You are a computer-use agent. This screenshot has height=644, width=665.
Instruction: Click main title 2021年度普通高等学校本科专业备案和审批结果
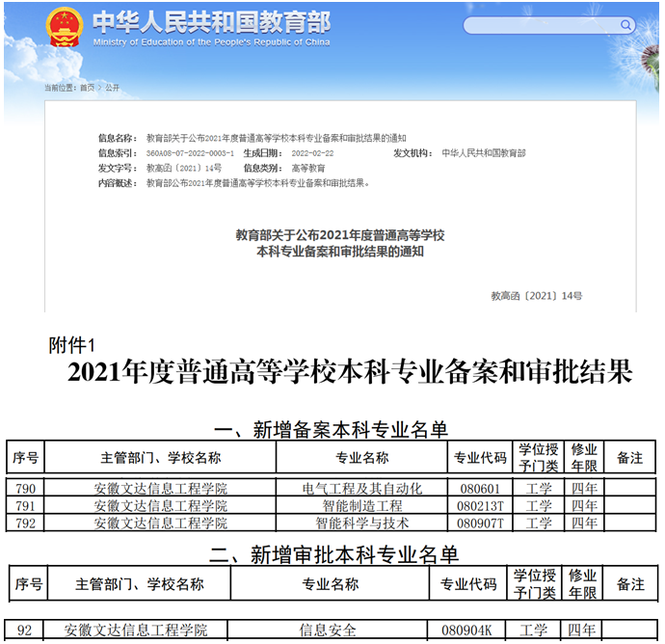pyautogui.click(x=350, y=372)
